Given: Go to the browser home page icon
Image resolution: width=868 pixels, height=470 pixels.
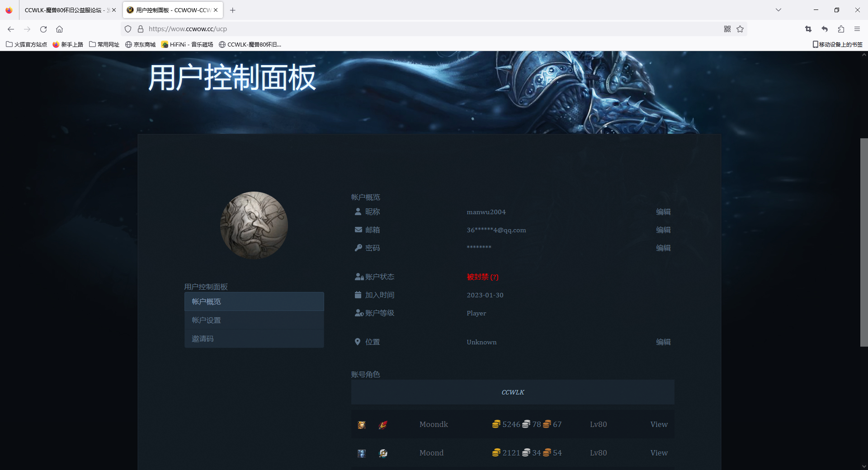Looking at the screenshot, I should 59,29.
